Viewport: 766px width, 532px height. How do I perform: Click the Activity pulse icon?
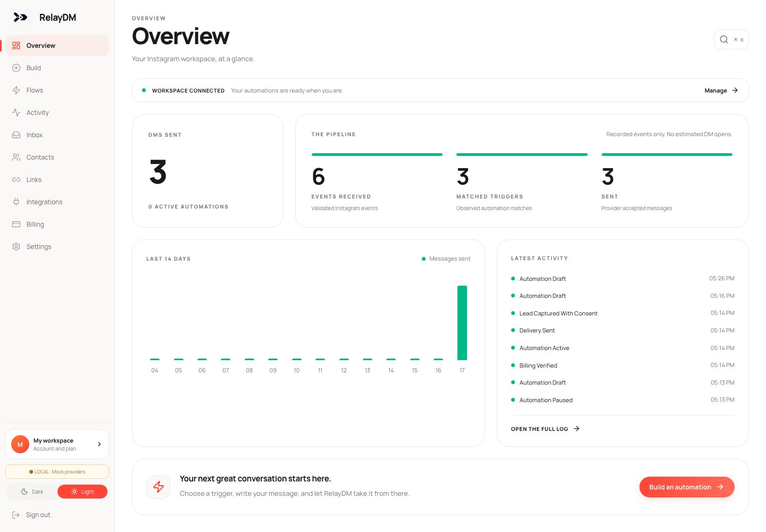coord(16,113)
